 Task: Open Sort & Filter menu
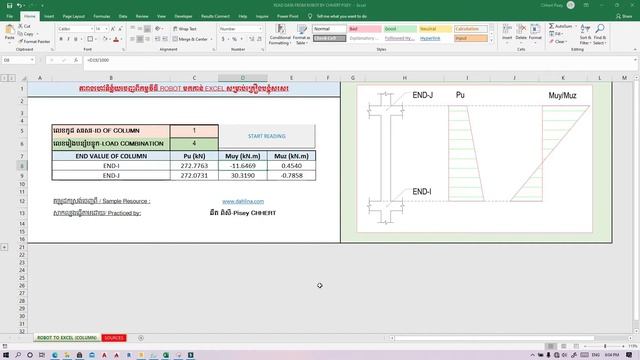point(585,34)
